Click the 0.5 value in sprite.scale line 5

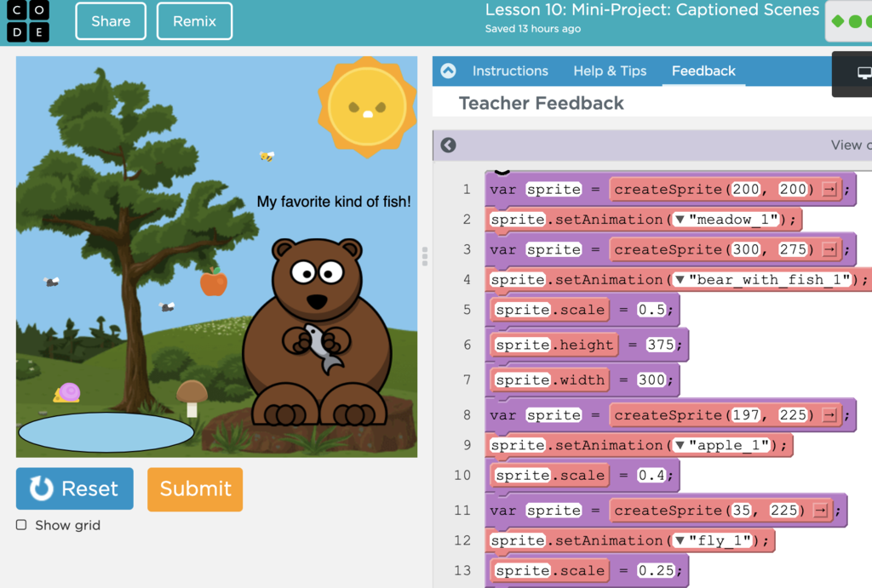[651, 310]
